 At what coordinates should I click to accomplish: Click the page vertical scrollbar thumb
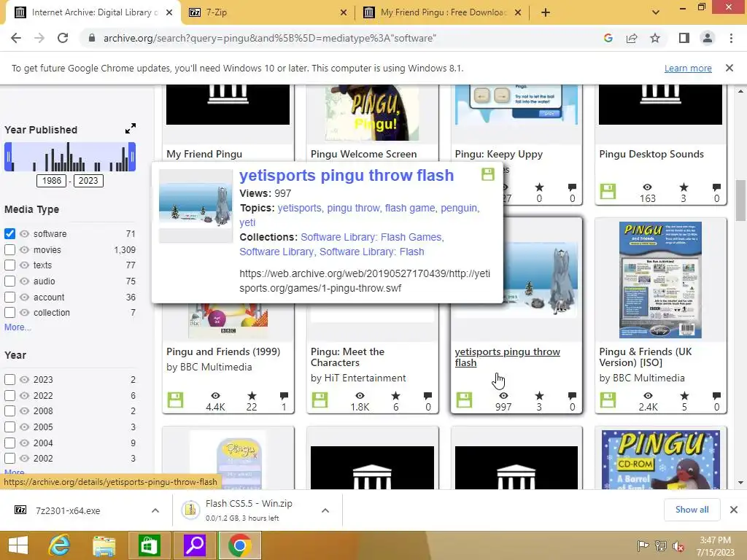[x=740, y=200]
